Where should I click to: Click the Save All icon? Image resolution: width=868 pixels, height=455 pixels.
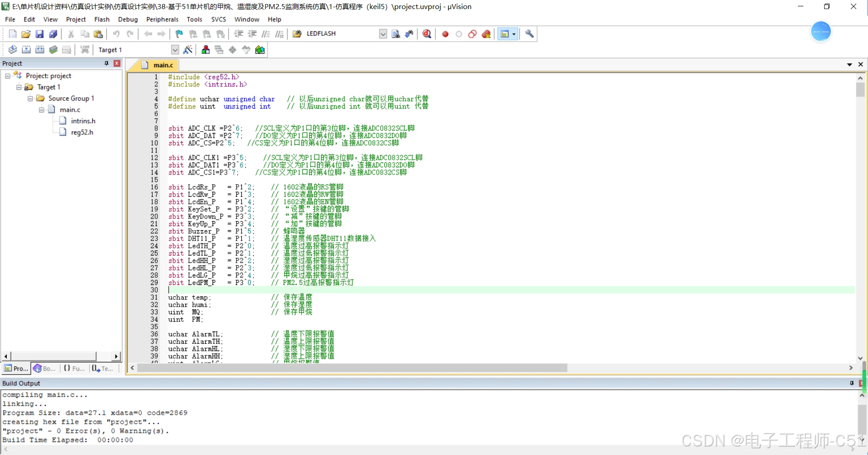53,34
